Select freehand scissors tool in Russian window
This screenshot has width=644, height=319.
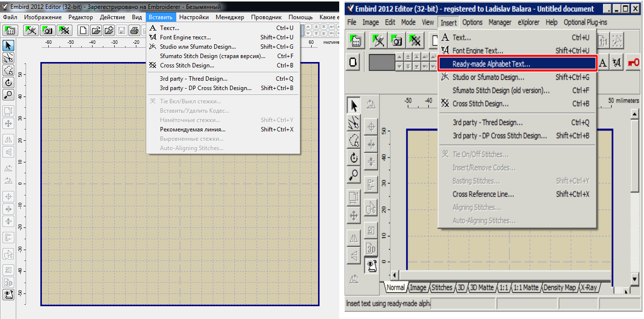pyautogui.click(x=8, y=58)
